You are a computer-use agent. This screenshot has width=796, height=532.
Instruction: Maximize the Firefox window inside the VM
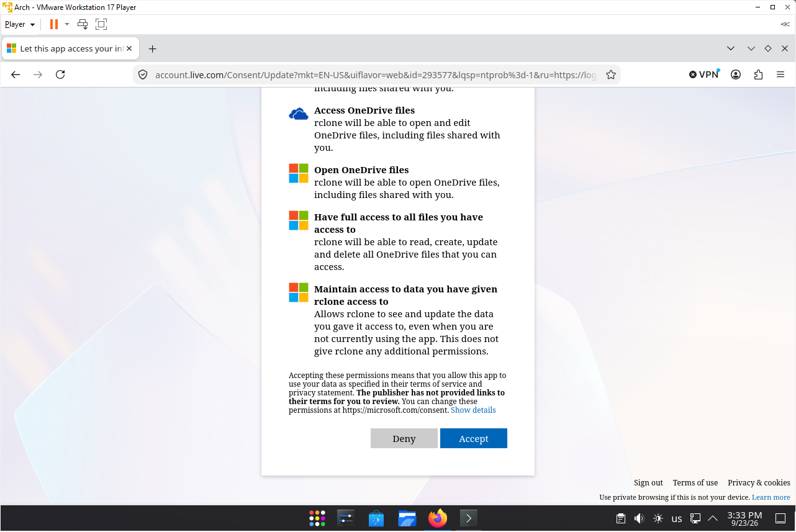(768, 48)
